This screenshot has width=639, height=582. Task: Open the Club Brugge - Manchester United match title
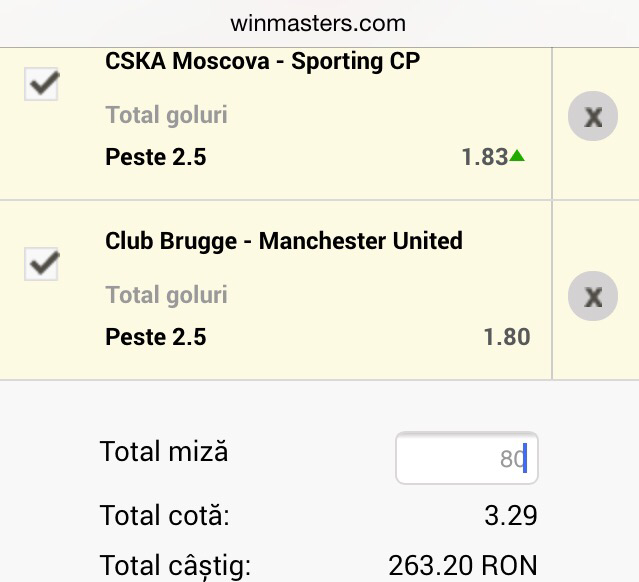pos(283,241)
